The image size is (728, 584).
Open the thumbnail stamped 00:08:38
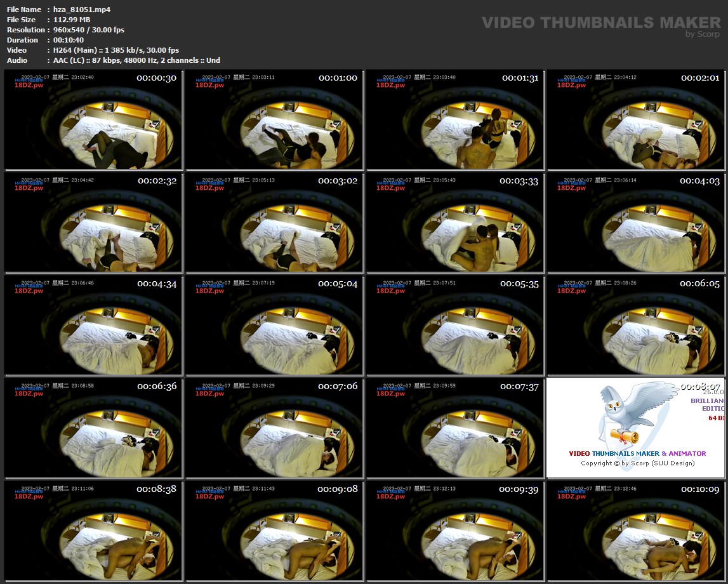click(x=93, y=531)
